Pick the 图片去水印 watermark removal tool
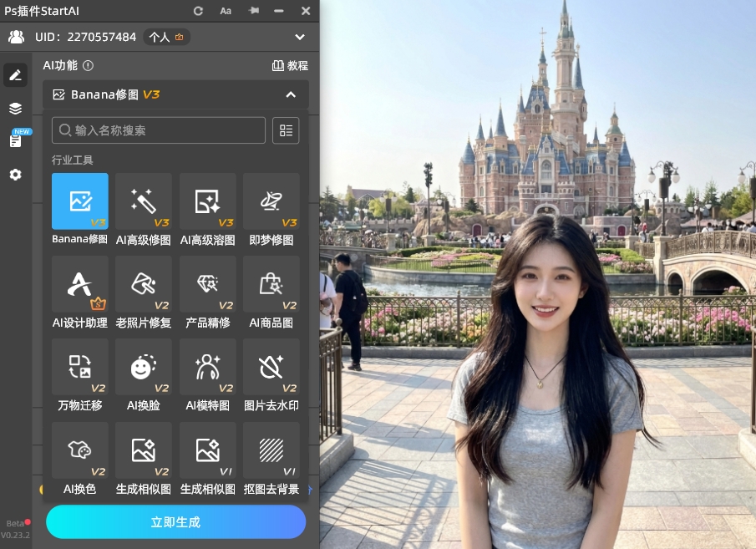 pyautogui.click(x=271, y=367)
